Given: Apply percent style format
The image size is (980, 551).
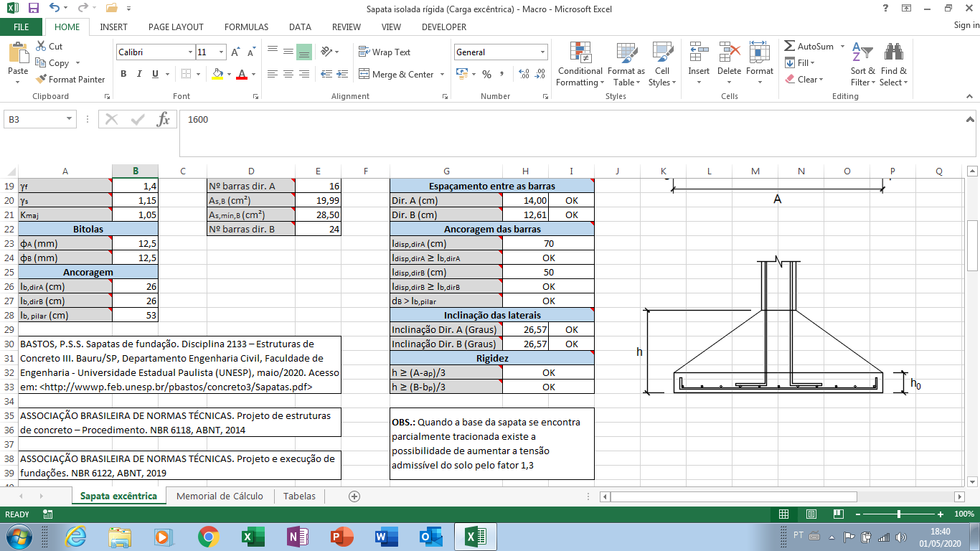Looking at the screenshot, I should [x=486, y=74].
